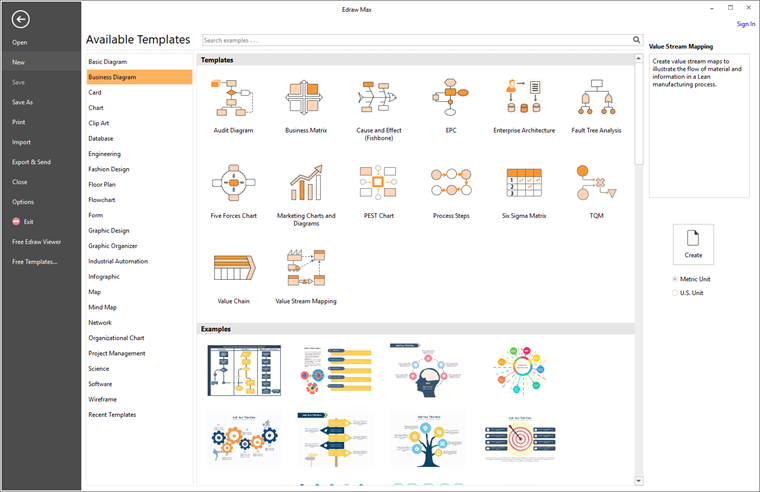Select the Business Diagram category
Image resolution: width=760 pixels, height=492 pixels.
[140, 77]
